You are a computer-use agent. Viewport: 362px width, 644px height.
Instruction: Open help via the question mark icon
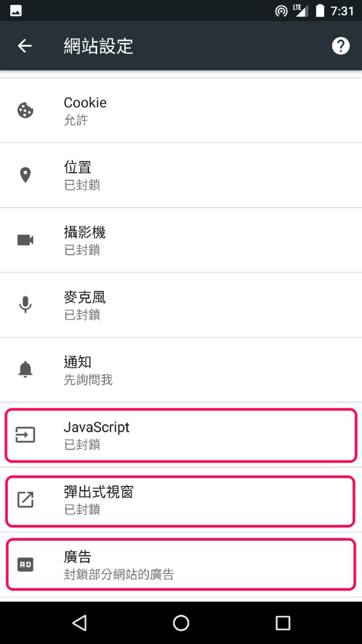click(340, 46)
